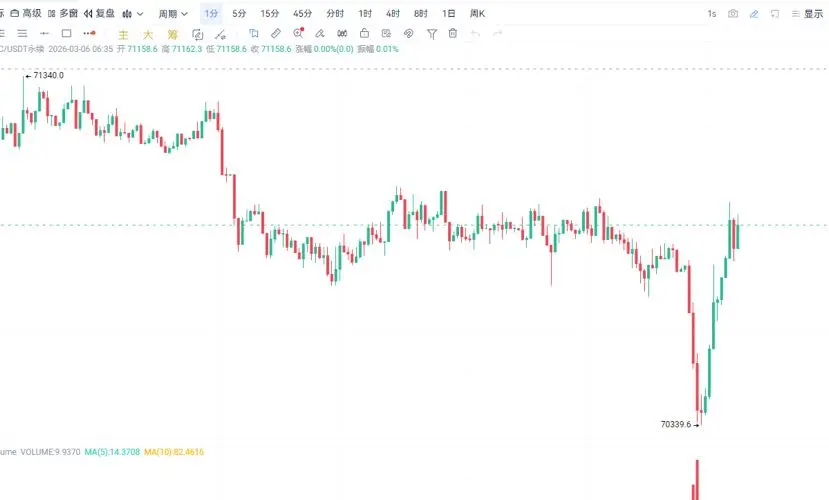Click the 高 71162.3 high value

click(182, 49)
